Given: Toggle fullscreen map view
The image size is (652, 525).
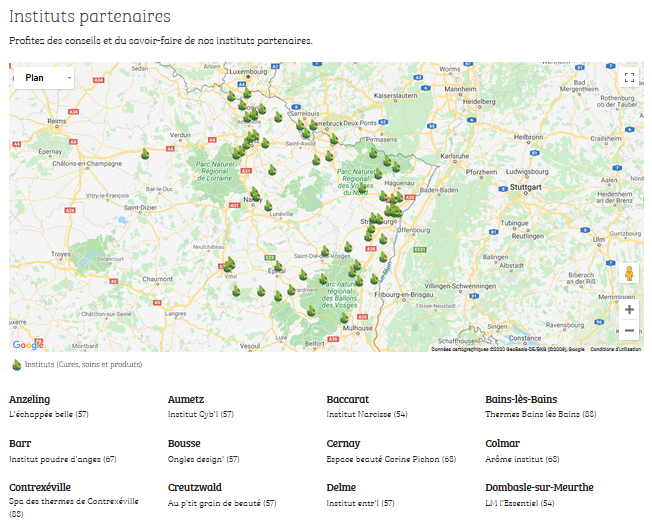Looking at the screenshot, I should coord(629,77).
